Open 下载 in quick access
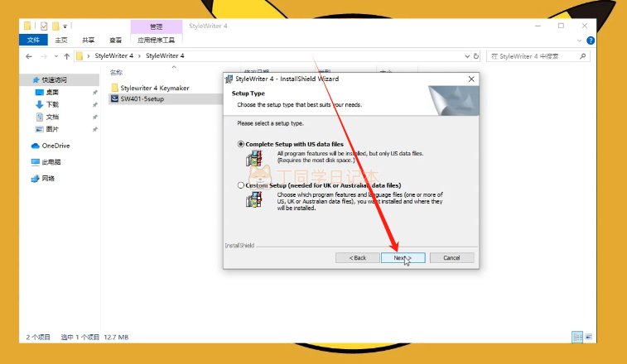Viewport: 627px width, 364px height. click(52, 105)
